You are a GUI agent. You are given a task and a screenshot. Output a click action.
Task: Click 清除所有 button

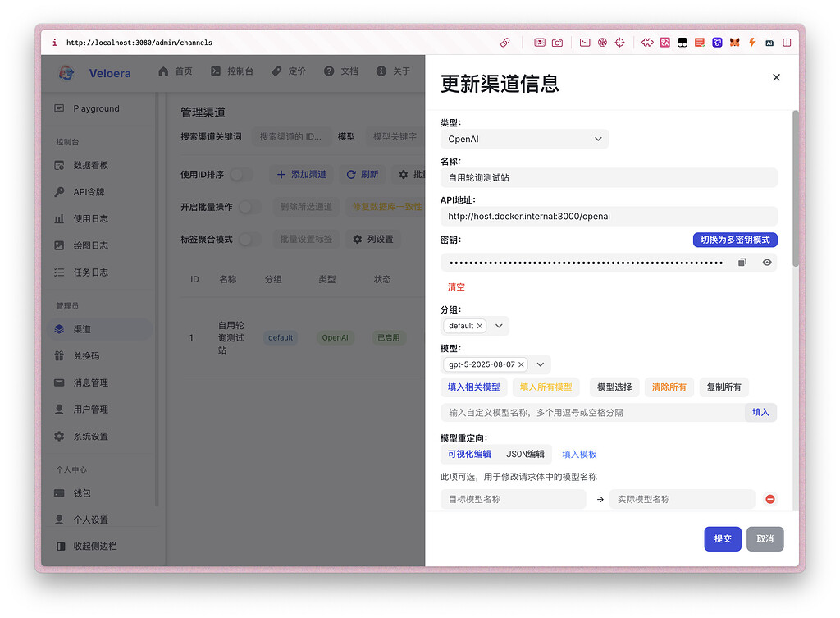pos(669,387)
